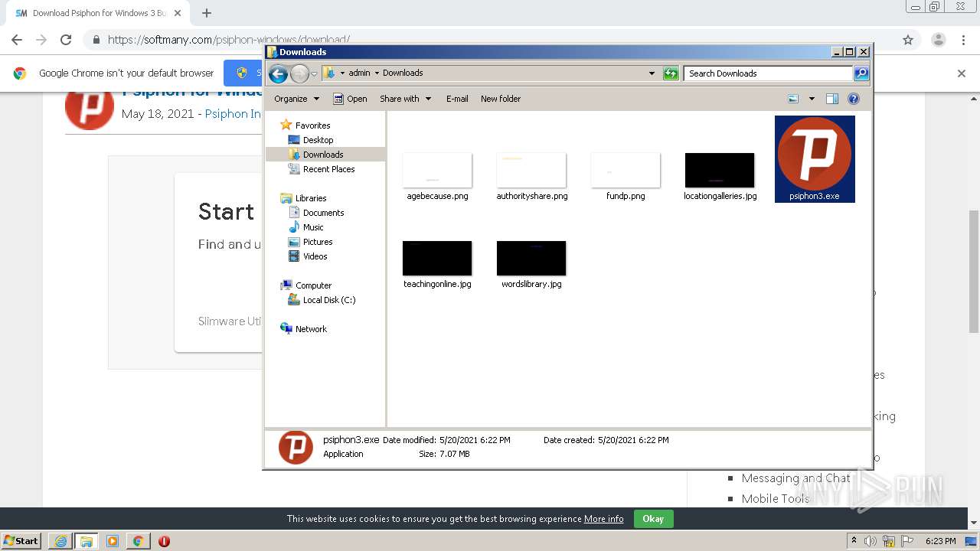980x551 pixels.
Task: Refresh the Downloads folder view
Action: (x=671, y=73)
